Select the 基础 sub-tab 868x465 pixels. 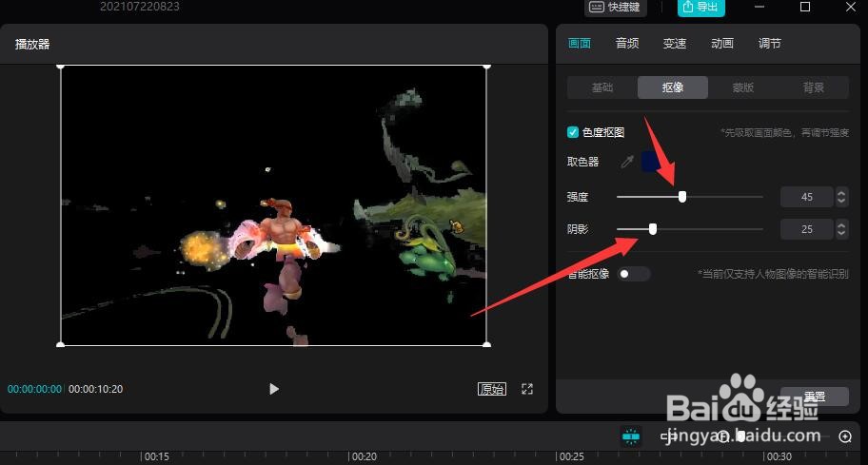602,87
